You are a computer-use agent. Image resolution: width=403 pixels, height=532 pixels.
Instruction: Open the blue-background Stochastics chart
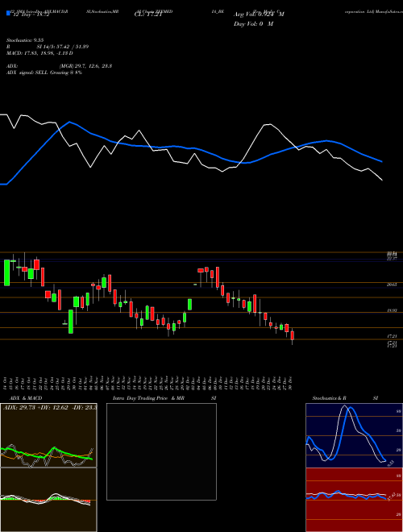[x=354, y=435]
